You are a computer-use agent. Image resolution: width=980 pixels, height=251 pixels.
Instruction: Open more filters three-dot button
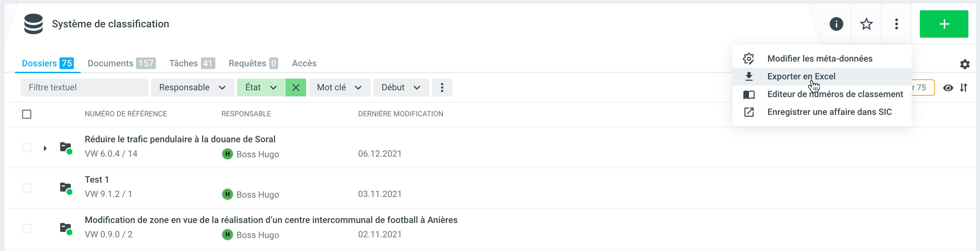pos(442,88)
